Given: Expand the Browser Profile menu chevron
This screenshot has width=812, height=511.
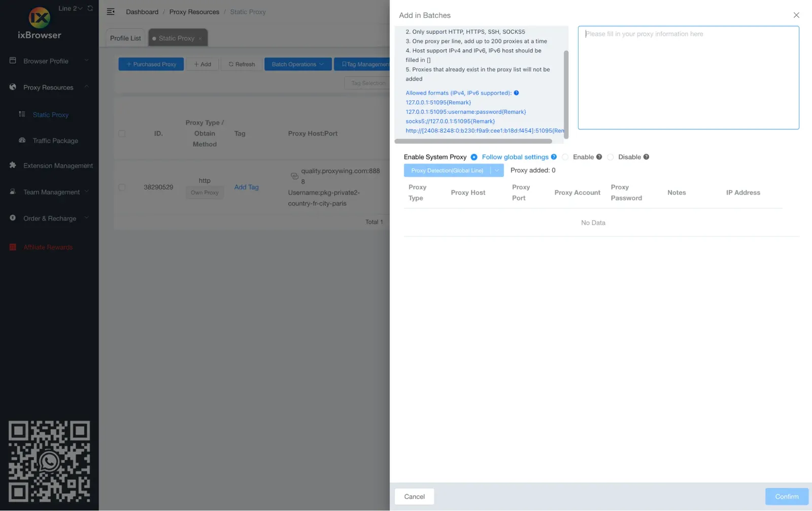Looking at the screenshot, I should (x=86, y=60).
